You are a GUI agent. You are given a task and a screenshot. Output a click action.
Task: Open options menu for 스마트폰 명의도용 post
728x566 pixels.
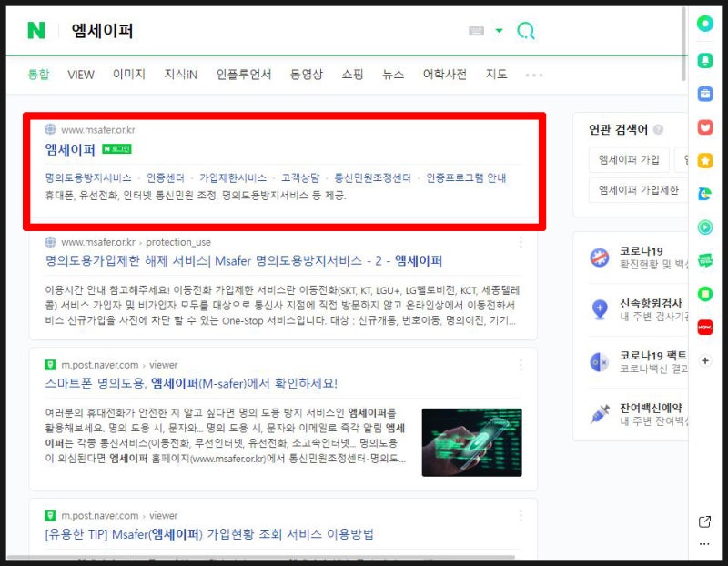[521, 365]
